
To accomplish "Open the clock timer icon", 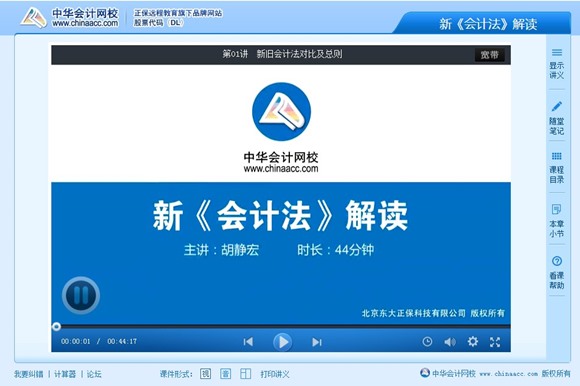I will [427, 342].
